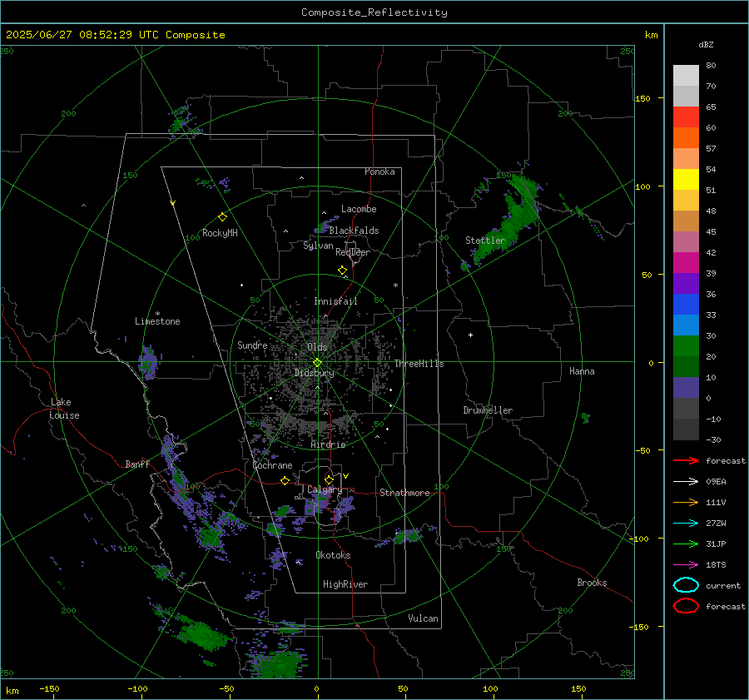Screen dimensions: 749x700
Task: Click the Lake Louise label
Action: [x=64, y=409]
